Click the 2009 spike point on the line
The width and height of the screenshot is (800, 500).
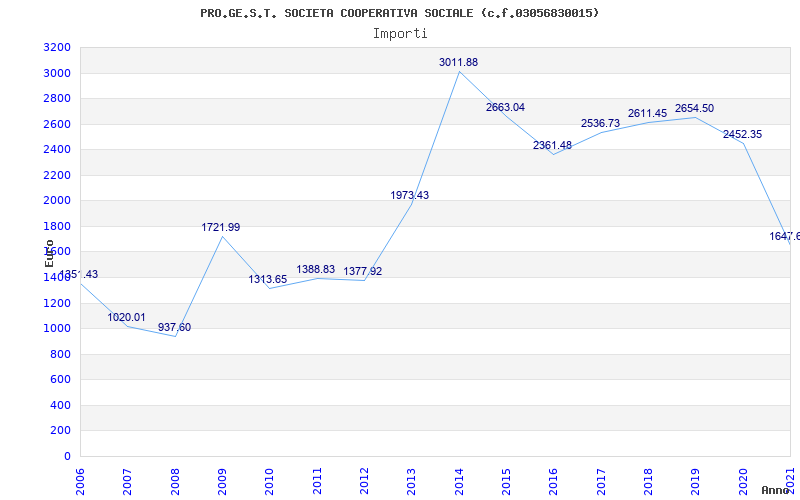click(x=222, y=236)
